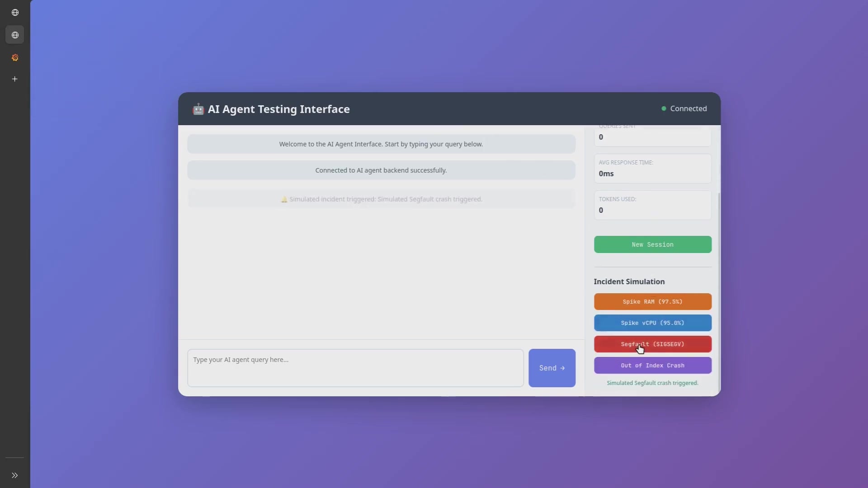Start a New Session
Image resolution: width=868 pixels, height=488 pixels.
pos(652,244)
